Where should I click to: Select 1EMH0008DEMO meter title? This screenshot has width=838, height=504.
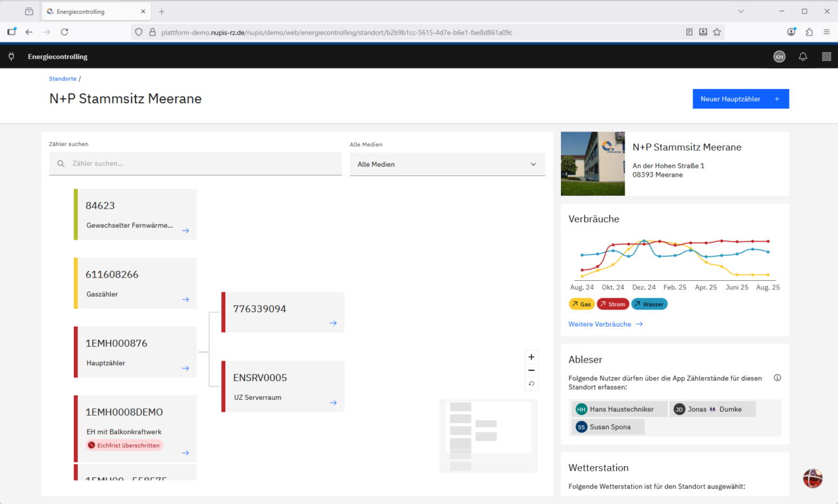pyautogui.click(x=124, y=412)
